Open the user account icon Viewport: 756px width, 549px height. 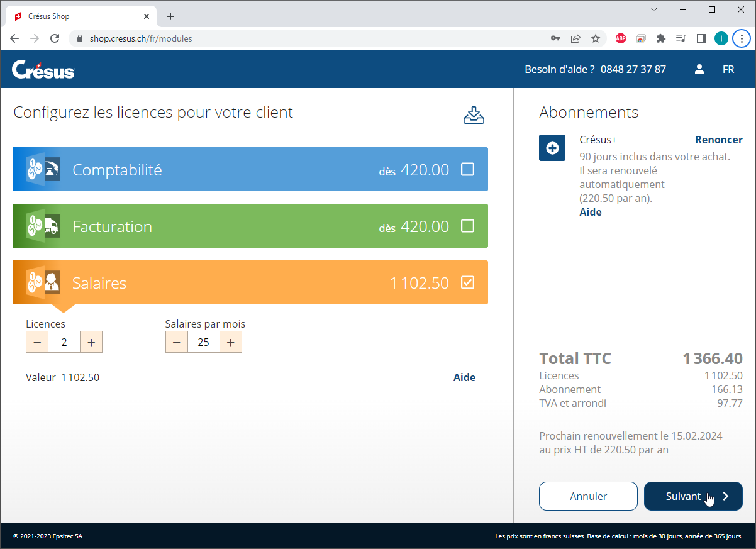point(699,69)
